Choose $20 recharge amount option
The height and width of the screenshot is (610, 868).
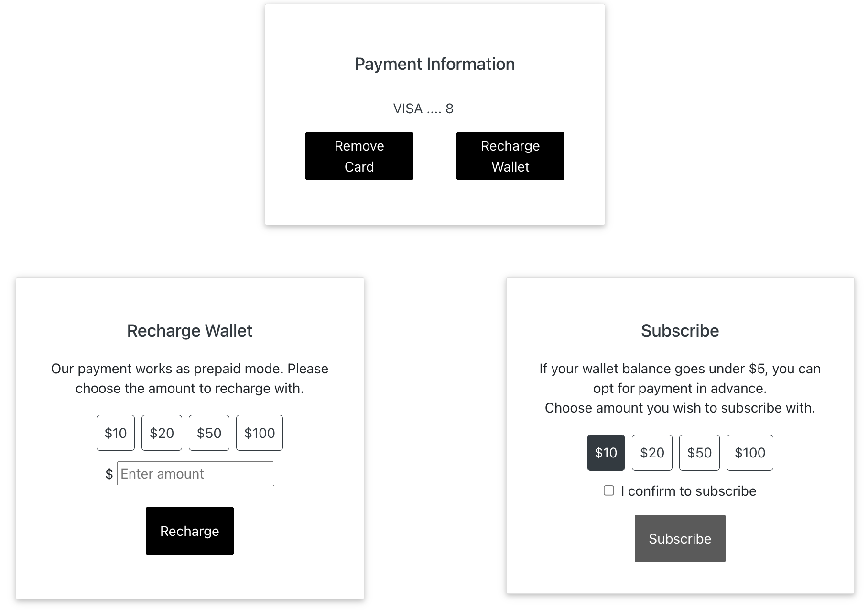pyautogui.click(x=162, y=433)
